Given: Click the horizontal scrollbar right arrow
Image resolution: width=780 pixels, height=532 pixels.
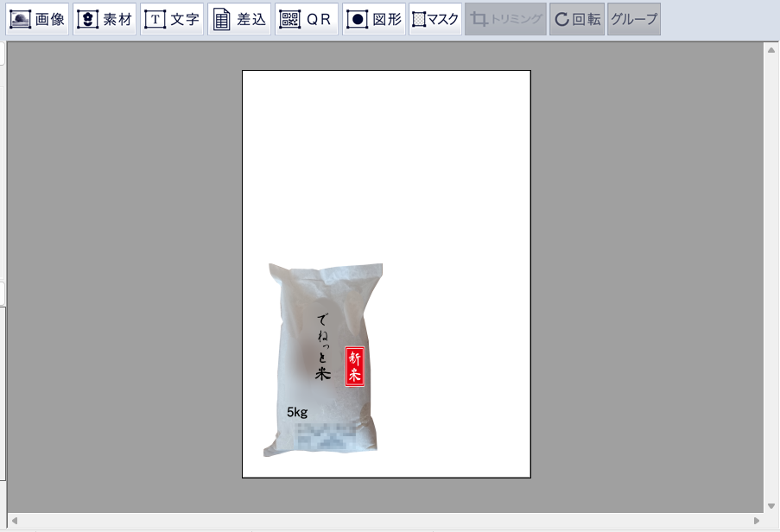Looking at the screenshot, I should [757, 521].
